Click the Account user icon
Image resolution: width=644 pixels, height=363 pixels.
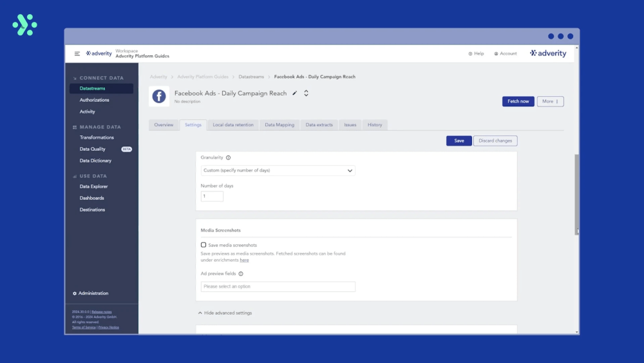click(x=496, y=54)
